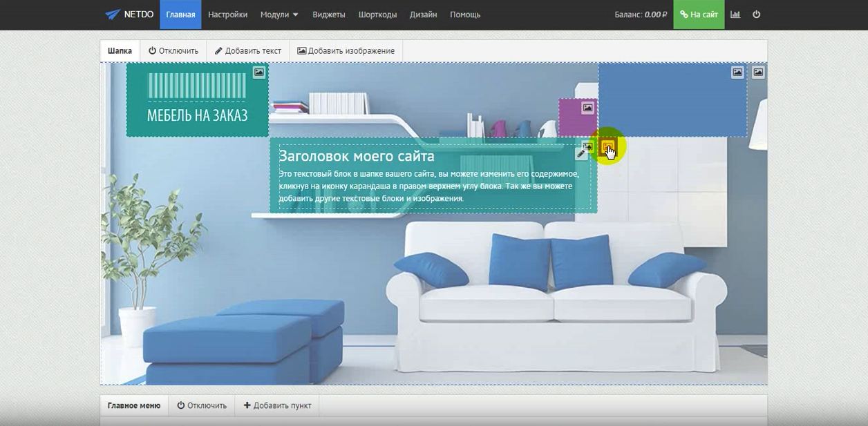Click the NETDO paper-plane logo

(x=113, y=14)
